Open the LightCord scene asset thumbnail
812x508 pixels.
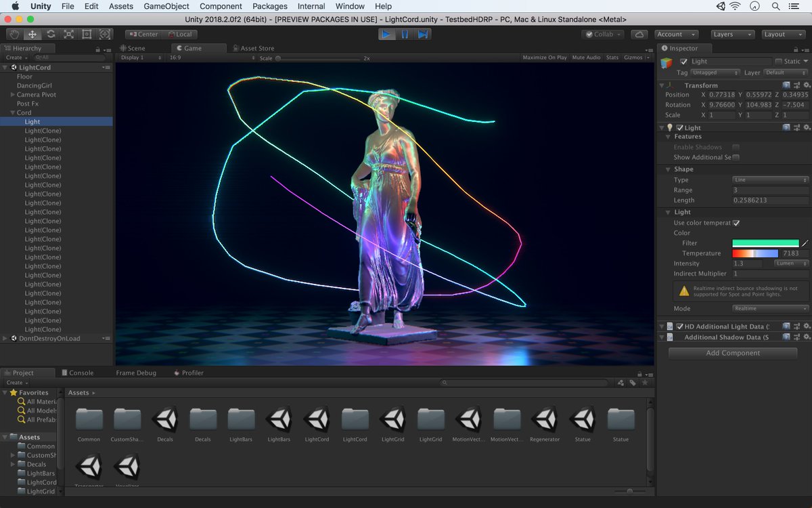point(317,420)
